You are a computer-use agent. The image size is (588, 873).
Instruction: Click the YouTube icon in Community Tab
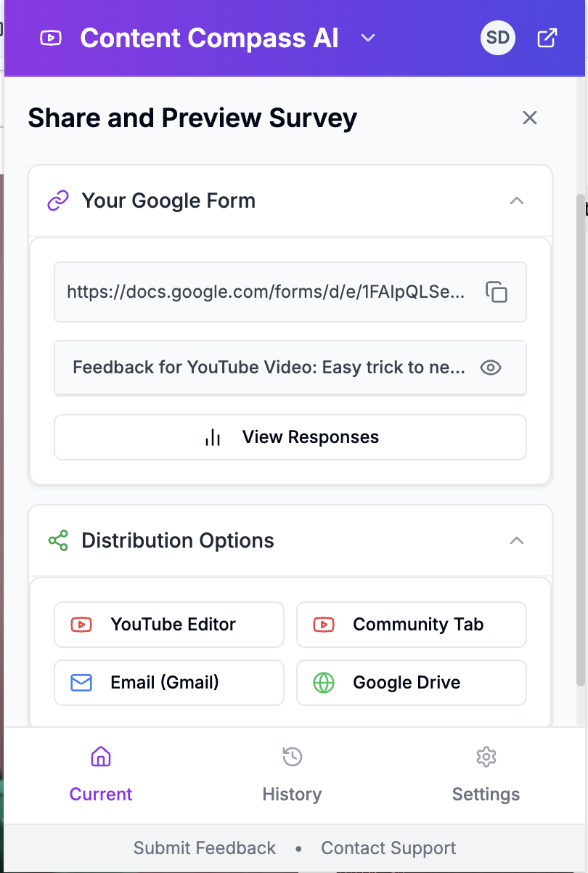click(x=324, y=625)
